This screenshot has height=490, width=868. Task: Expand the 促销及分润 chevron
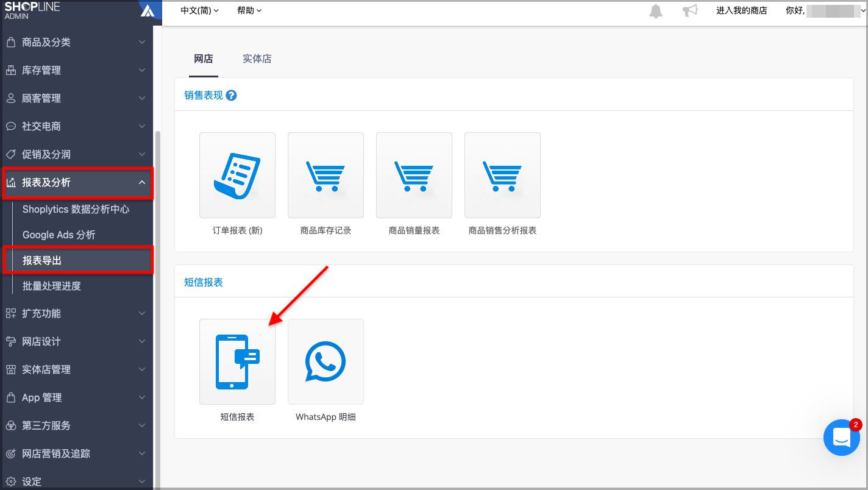142,154
